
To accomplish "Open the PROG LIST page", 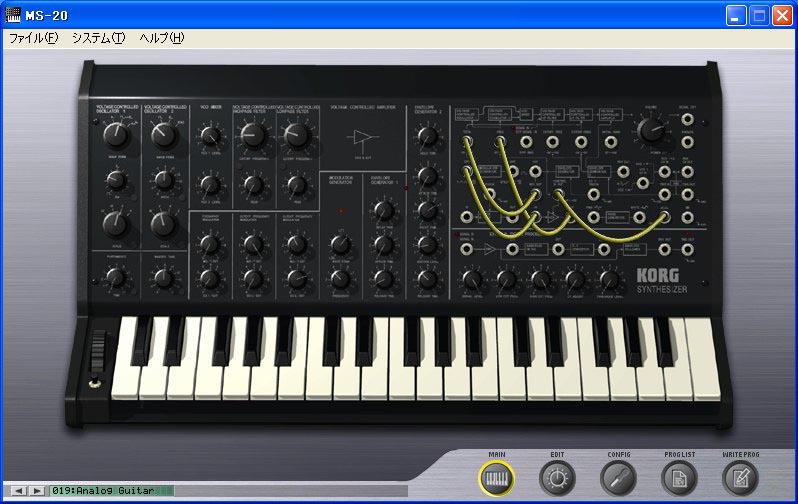I will pyautogui.click(x=679, y=479).
